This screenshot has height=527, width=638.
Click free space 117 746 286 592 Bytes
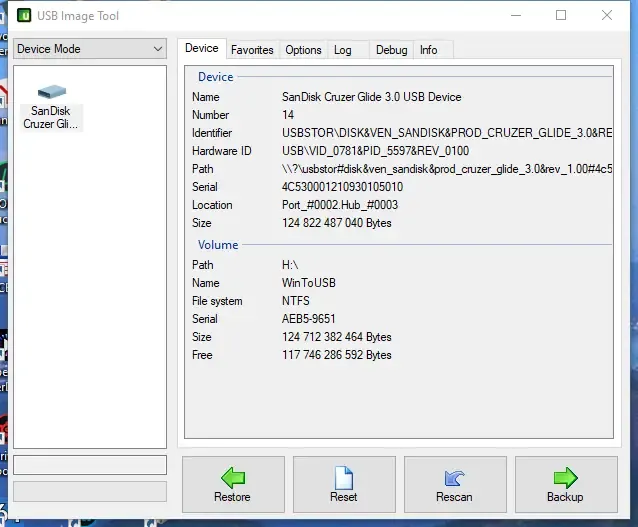pos(336,355)
